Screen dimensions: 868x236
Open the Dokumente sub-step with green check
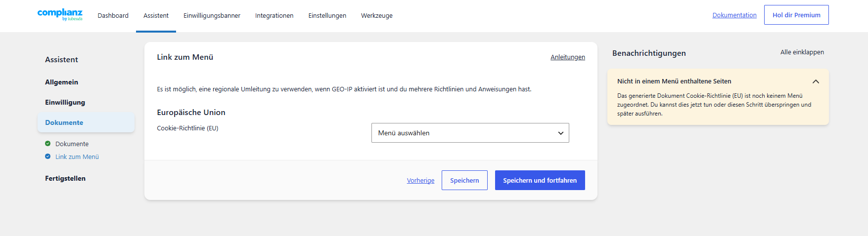[x=72, y=144]
